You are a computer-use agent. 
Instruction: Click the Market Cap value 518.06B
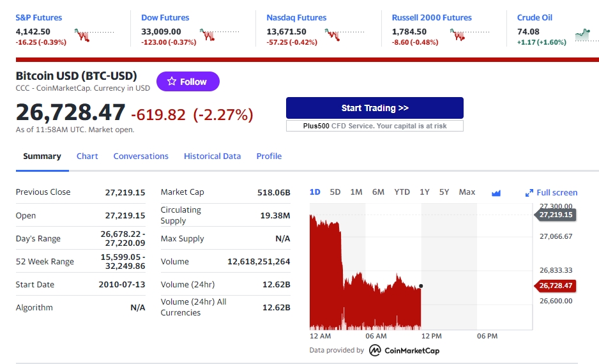pyautogui.click(x=273, y=192)
